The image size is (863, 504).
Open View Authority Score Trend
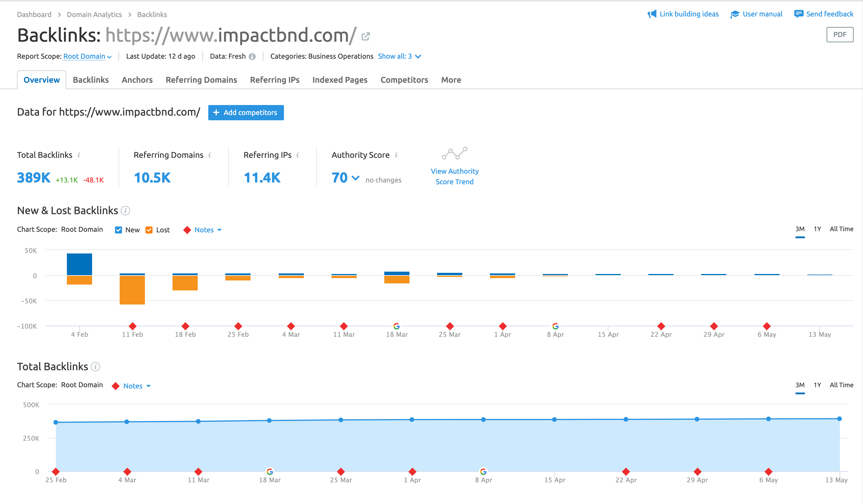(454, 176)
